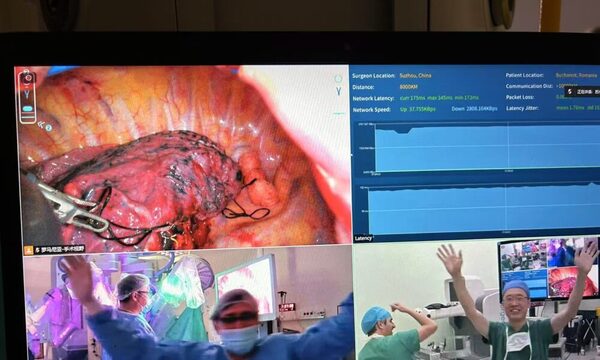This screenshot has height=360, width=600.
Task: Click the numbered circle badge beside double chevrons
Action: pyautogui.click(x=49, y=128)
